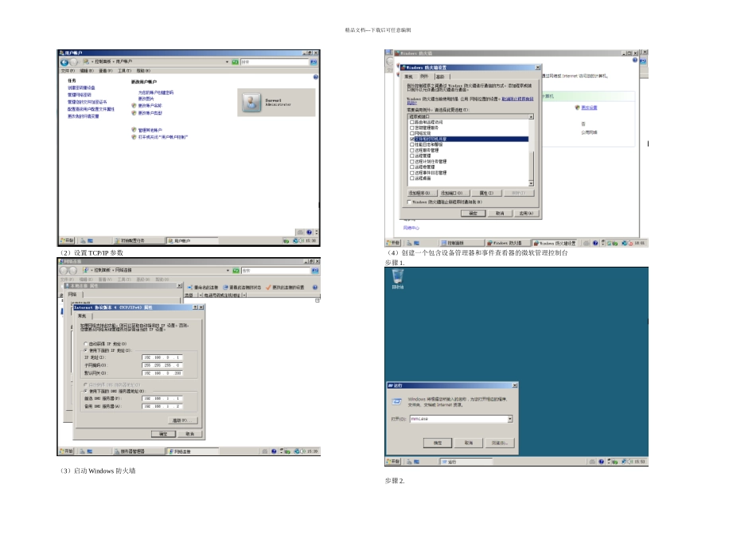Switch to 常规 tab in 防火墙设置 dialog
Viewport: 756px width, 535px height.
click(x=408, y=76)
